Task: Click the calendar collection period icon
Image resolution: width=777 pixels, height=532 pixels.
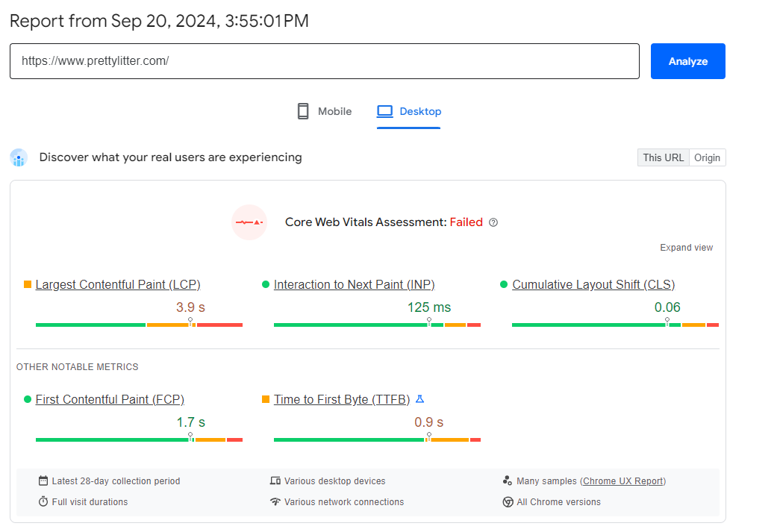Action: [x=43, y=481]
